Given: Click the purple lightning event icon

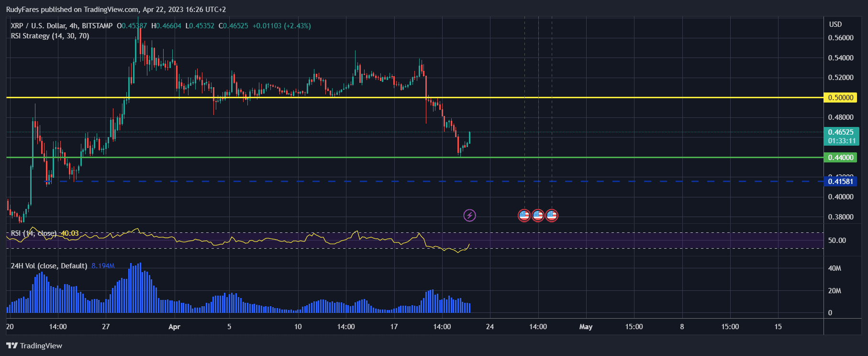Looking at the screenshot, I should 469,216.
